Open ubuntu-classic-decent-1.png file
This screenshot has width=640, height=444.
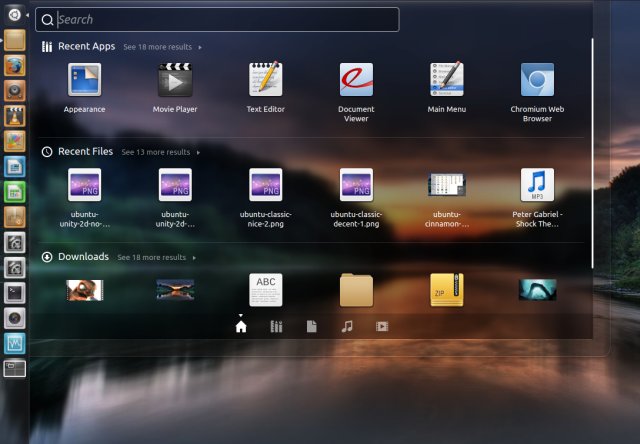click(356, 185)
